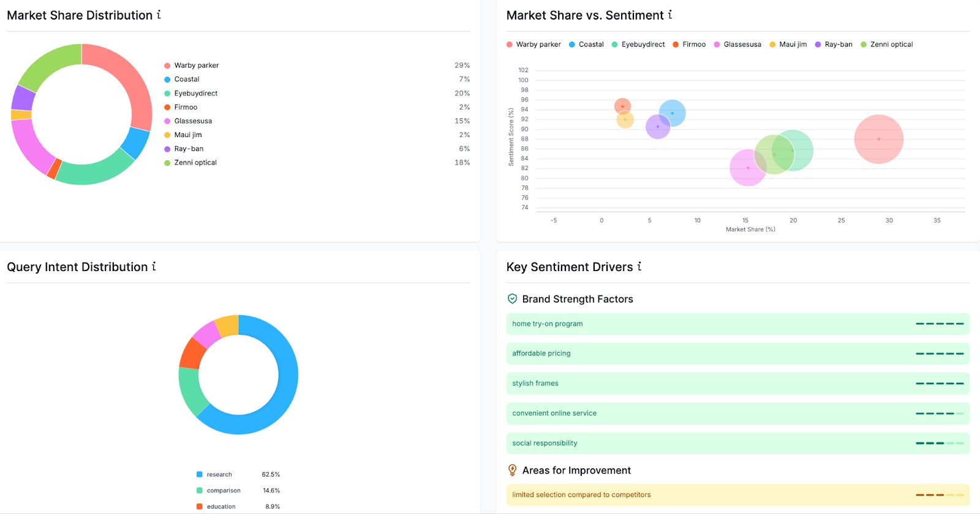Toggle Eyebuydirect in the scatter chart legend
980x514 pixels.
point(638,44)
